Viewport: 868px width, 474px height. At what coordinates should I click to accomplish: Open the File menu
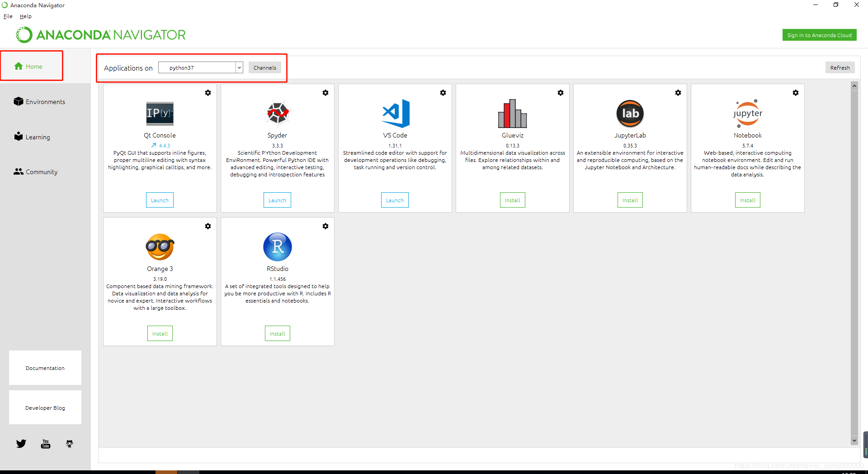coord(8,16)
